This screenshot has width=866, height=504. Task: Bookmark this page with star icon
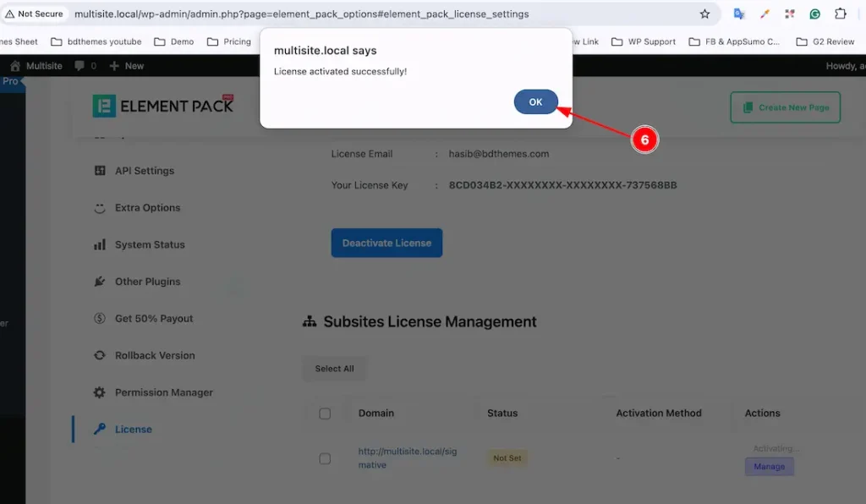tap(704, 14)
